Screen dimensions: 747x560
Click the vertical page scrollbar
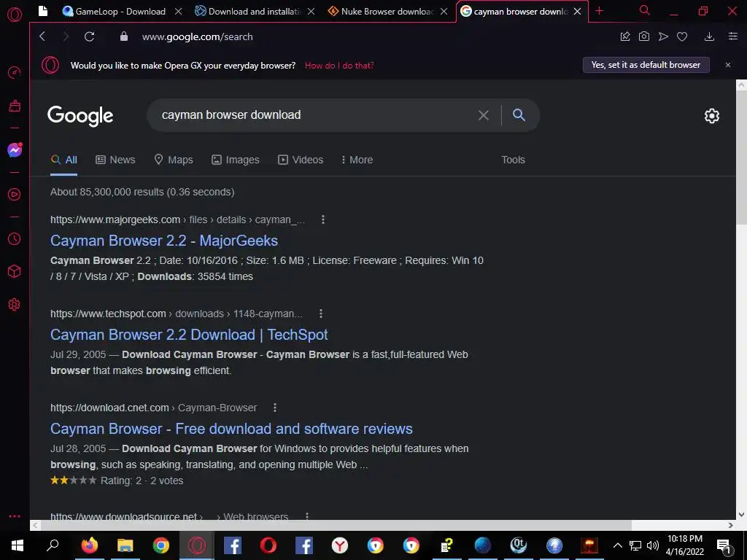(741, 157)
